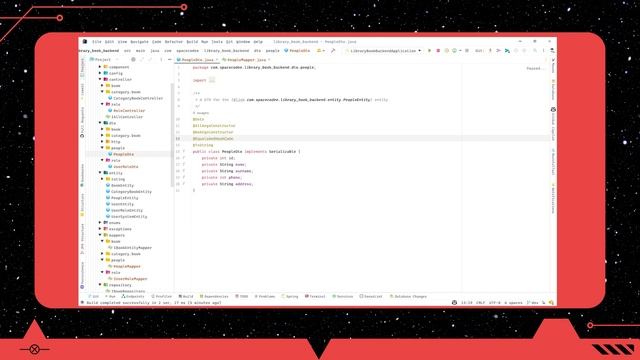Open the Tools menu
Image resolution: width=640 pixels, height=360 pixels.
(x=217, y=42)
